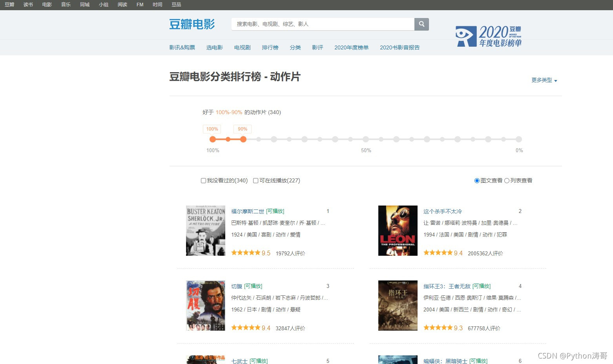Click the 677758人评价 rating count
The image size is (613, 364).
coord(484,328)
